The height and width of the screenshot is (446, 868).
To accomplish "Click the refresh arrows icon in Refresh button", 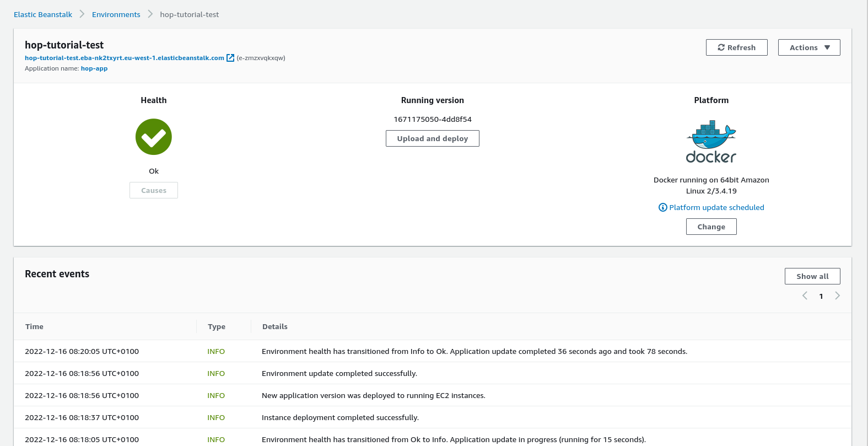I will (721, 47).
